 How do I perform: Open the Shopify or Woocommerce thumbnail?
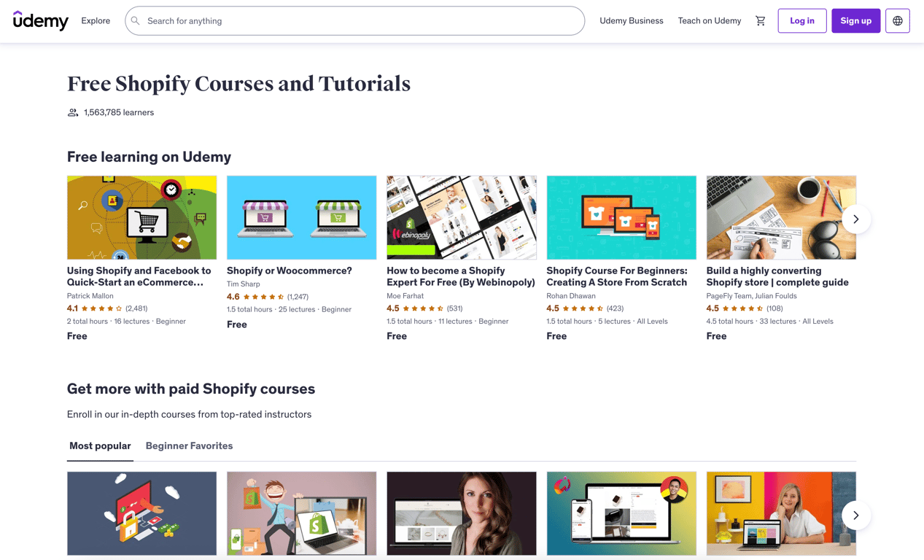(301, 217)
